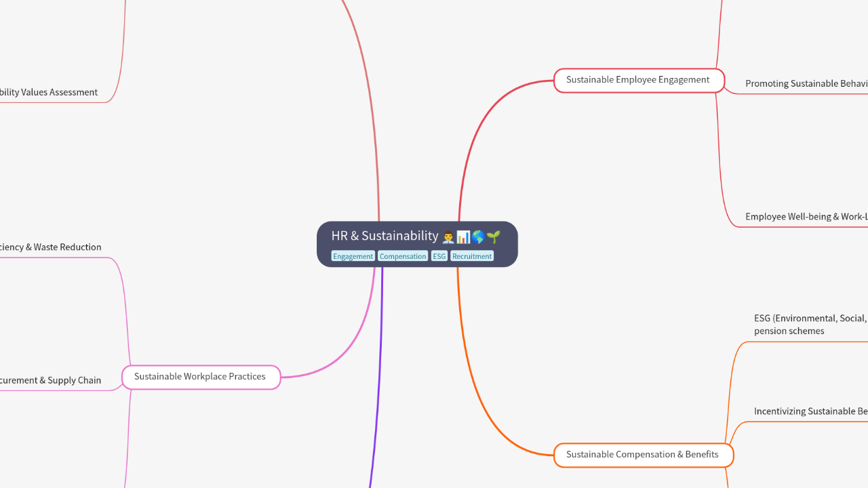Click the Engagement tag

pos(353,256)
